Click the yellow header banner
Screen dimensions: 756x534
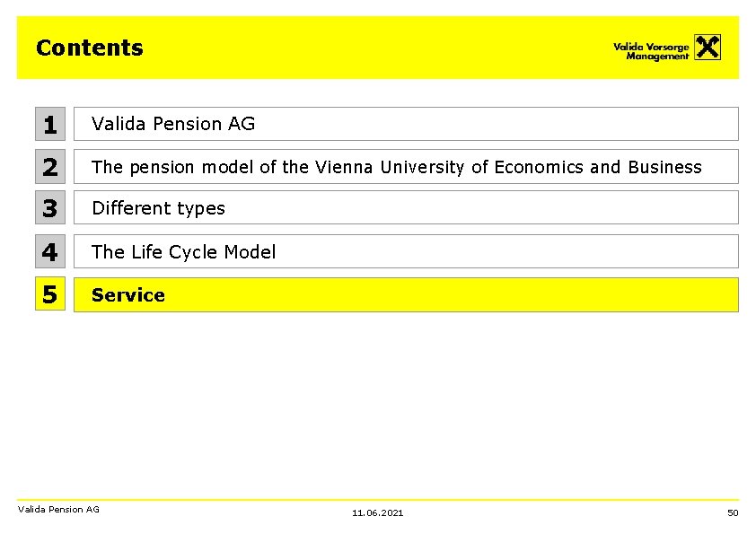377,48
